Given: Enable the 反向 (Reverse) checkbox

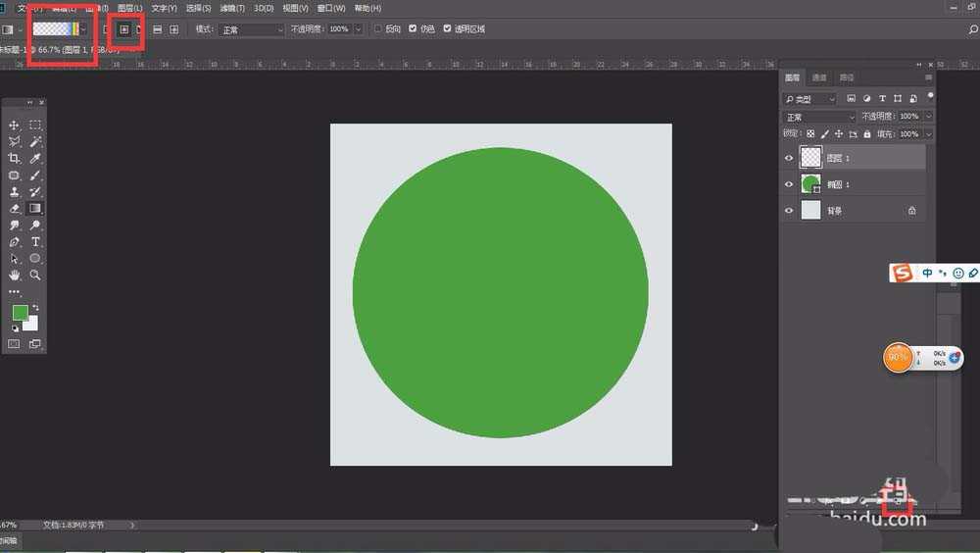Looking at the screenshot, I should click(x=378, y=29).
